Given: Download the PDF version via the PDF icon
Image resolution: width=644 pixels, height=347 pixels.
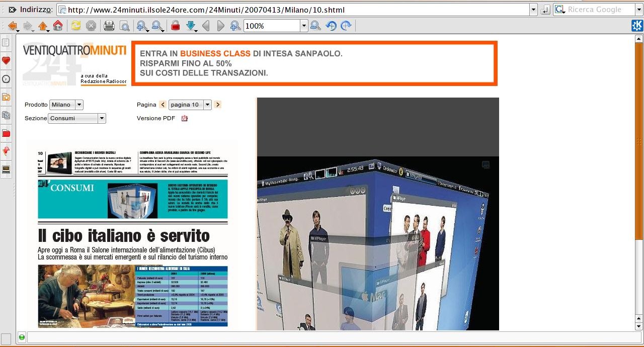Looking at the screenshot, I should pyautogui.click(x=184, y=118).
